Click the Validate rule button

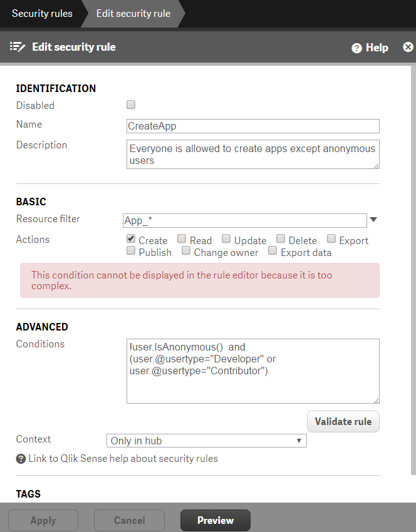[343, 421]
